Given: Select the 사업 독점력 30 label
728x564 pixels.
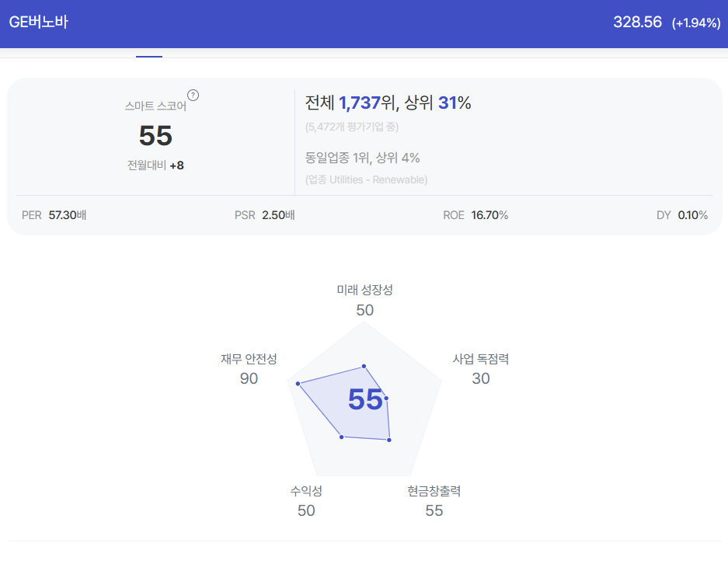Looking at the screenshot, I should click(x=481, y=368).
